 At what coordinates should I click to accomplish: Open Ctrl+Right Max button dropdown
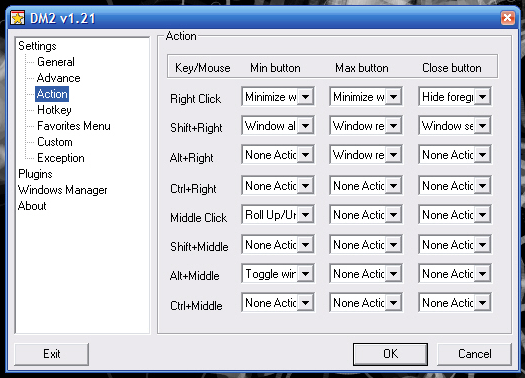coord(393,185)
